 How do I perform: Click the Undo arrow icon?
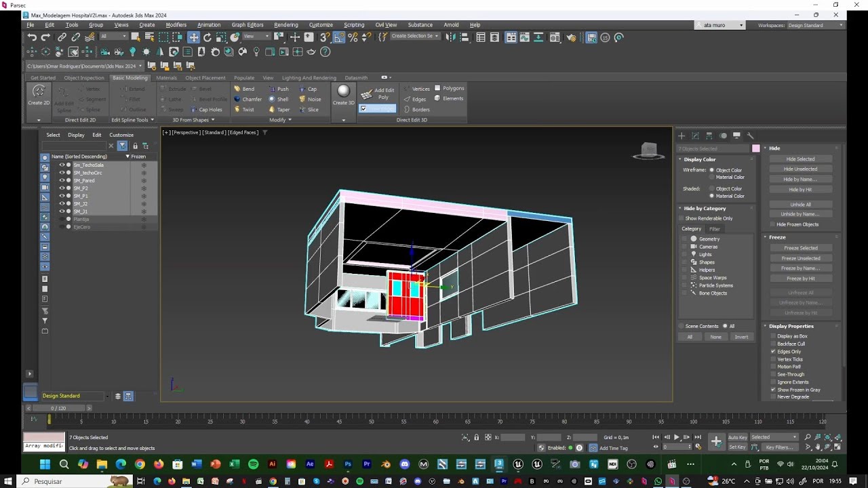[32, 37]
